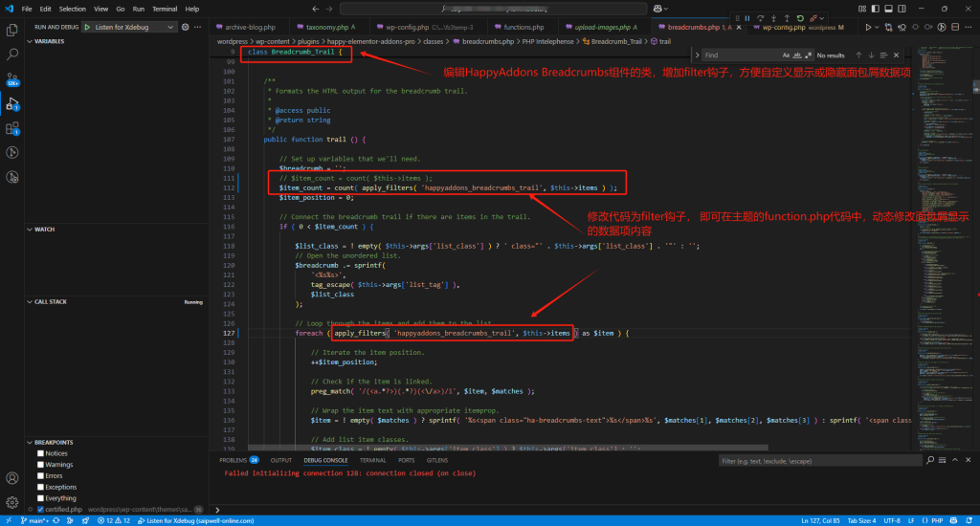This screenshot has width=980, height=526.
Task: Click errors and warnings count in status bar
Action: 114,520
